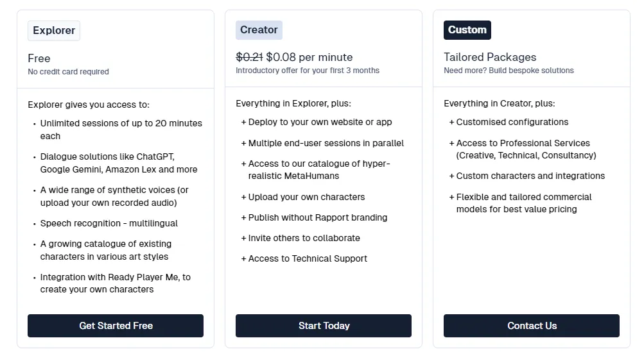Click the Start Today button
644x354 pixels.
pos(324,326)
